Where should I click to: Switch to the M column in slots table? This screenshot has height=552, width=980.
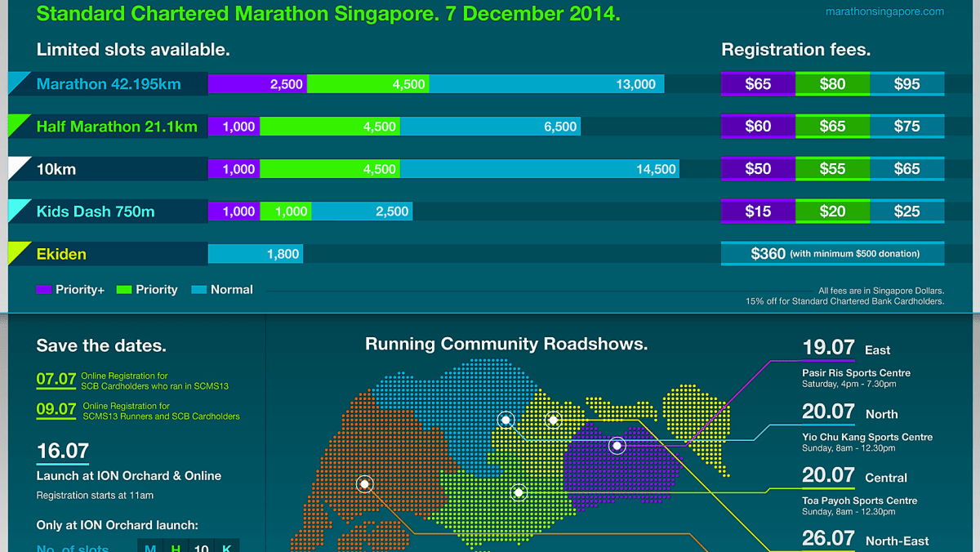coord(150,548)
